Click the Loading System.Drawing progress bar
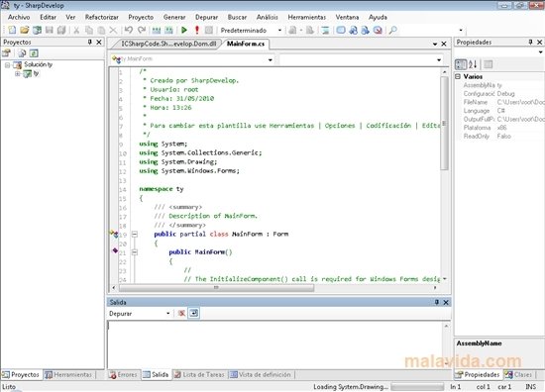Viewport: 545px width, 392px height. pyautogui.click(x=417, y=386)
